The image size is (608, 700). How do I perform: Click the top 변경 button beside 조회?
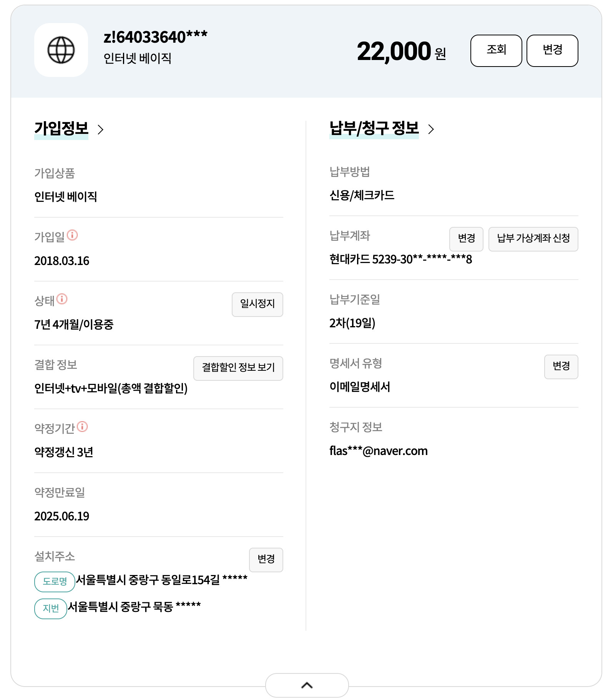pos(552,51)
